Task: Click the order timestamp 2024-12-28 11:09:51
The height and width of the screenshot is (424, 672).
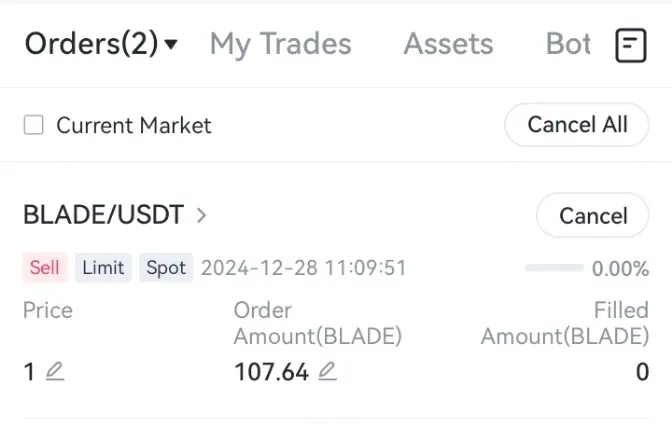Action: click(x=304, y=268)
